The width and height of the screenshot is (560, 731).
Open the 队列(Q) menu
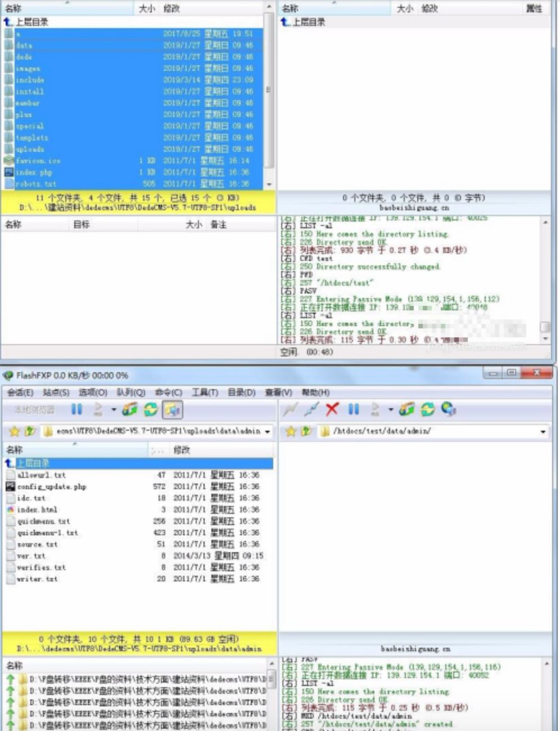click(131, 392)
